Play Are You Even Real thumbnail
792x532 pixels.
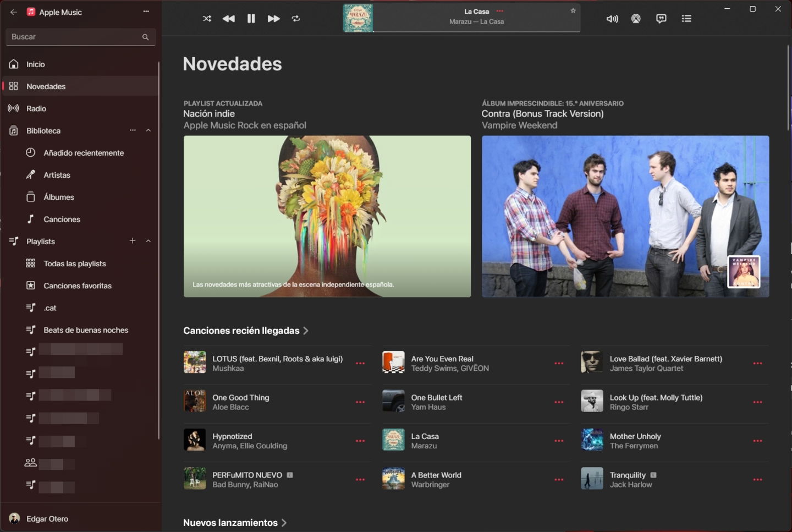(x=393, y=363)
